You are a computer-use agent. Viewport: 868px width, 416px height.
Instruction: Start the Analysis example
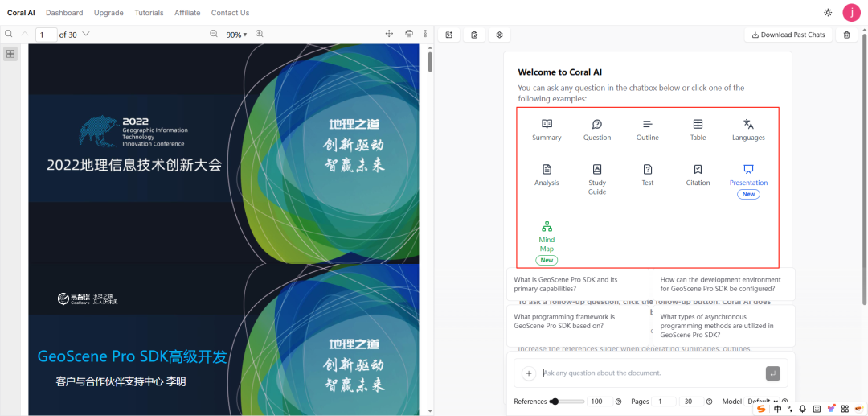point(547,175)
